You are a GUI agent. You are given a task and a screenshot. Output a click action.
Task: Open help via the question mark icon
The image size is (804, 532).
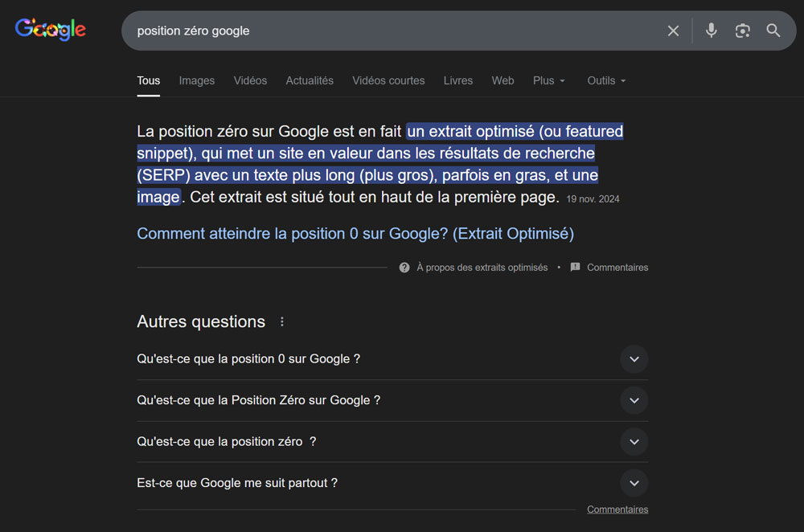click(x=404, y=267)
